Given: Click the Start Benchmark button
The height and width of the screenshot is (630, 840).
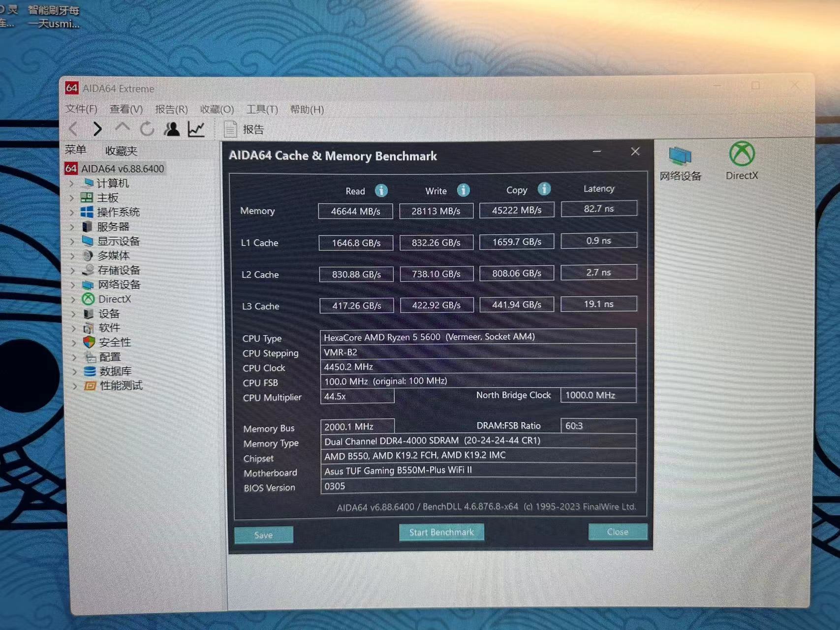Looking at the screenshot, I should pyautogui.click(x=441, y=532).
